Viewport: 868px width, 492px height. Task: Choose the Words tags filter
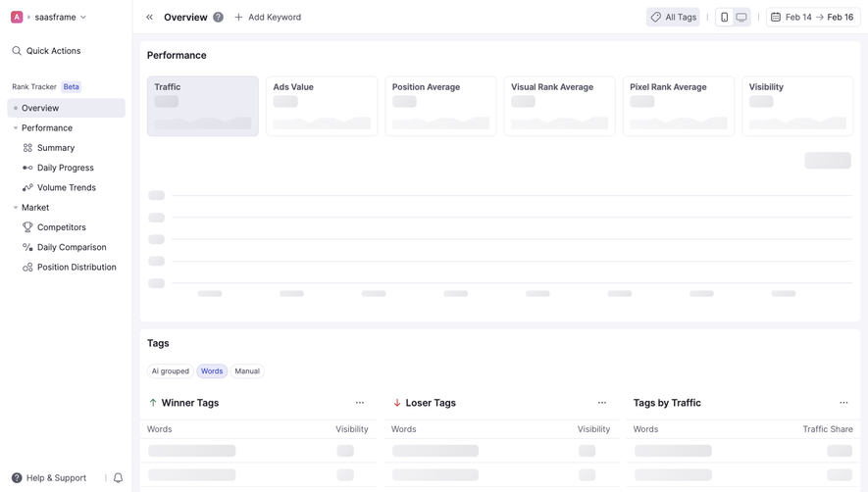212,371
